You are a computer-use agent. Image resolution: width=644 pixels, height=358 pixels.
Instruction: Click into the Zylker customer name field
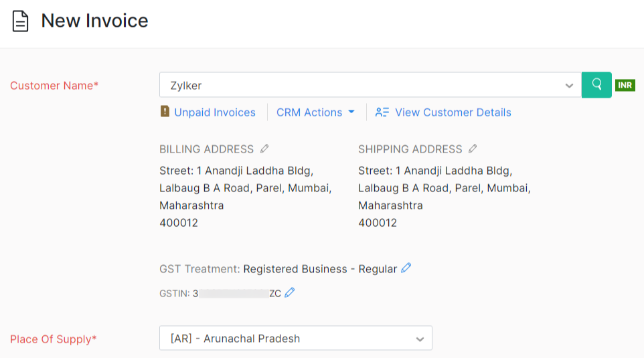(355, 86)
